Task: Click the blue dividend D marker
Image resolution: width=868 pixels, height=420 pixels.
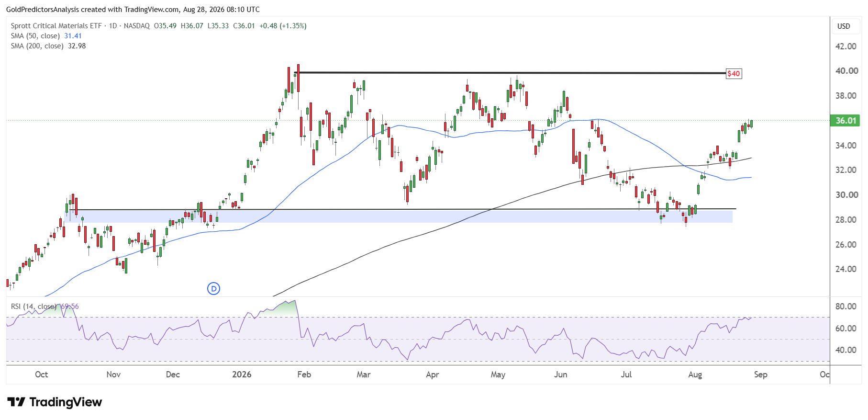Action: tap(213, 288)
